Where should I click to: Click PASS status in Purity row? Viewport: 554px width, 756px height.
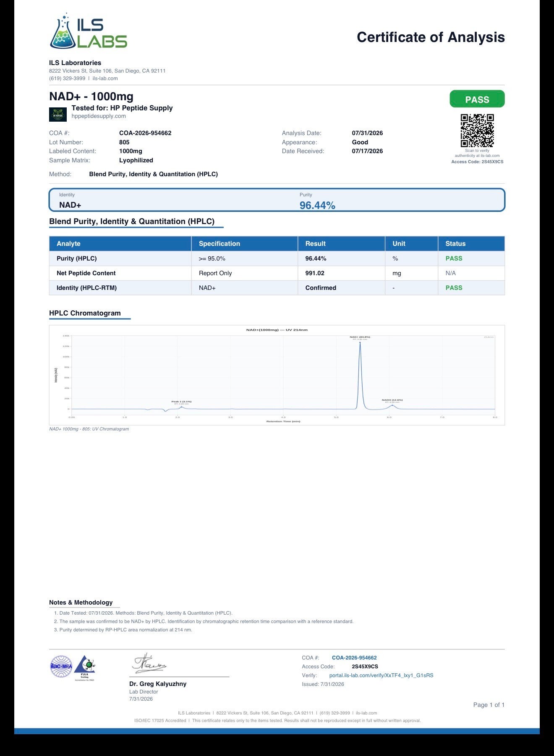coord(454,258)
